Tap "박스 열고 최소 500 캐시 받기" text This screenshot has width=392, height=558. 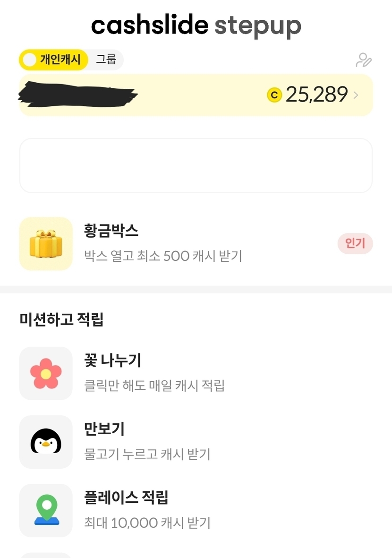pyautogui.click(x=163, y=257)
